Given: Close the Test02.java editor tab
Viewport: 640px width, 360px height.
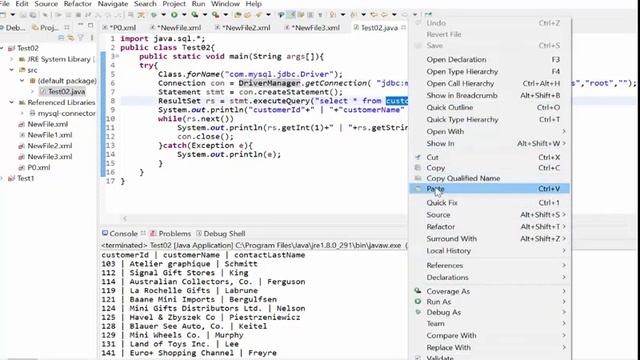Looking at the screenshot, I should pos(403,27).
